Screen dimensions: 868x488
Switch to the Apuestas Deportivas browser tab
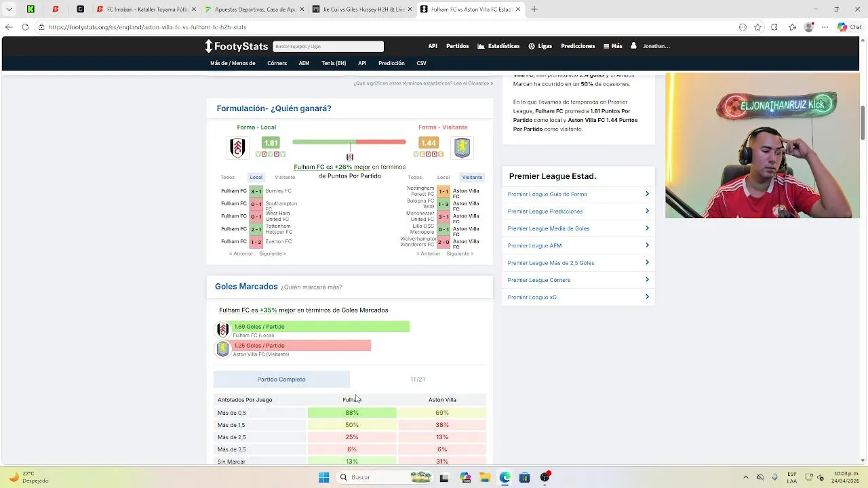coord(254,9)
